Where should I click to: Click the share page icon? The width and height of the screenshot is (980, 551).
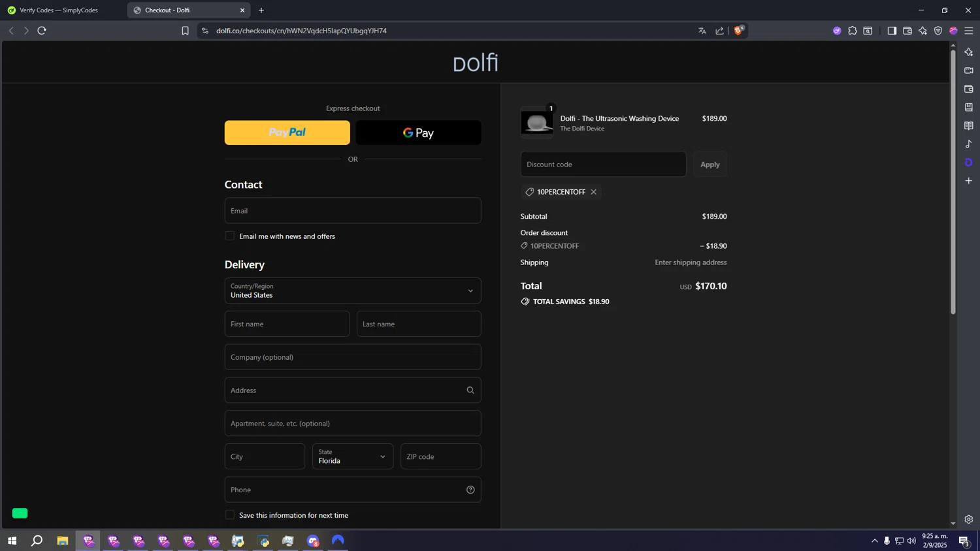(x=719, y=31)
